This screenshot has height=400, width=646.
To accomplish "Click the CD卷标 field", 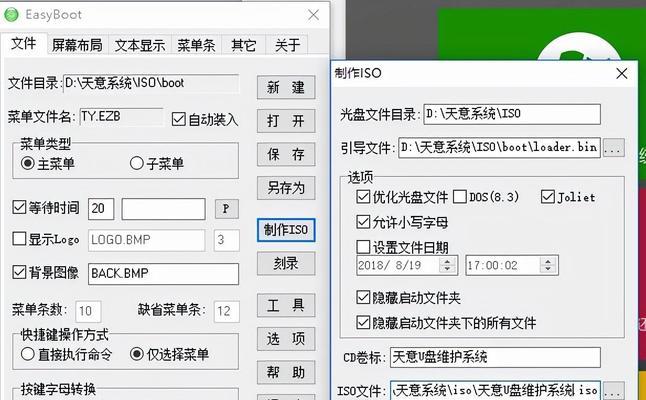I will [495, 357].
